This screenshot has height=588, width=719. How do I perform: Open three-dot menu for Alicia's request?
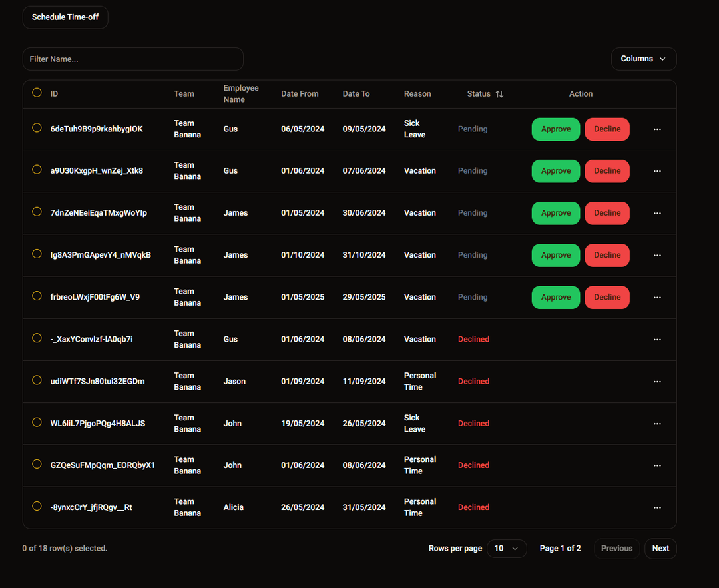[657, 507]
